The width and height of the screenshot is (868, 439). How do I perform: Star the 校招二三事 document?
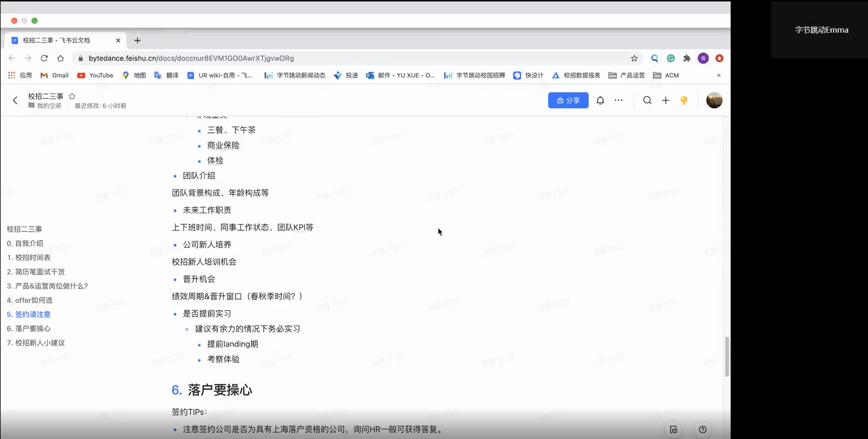coord(72,96)
